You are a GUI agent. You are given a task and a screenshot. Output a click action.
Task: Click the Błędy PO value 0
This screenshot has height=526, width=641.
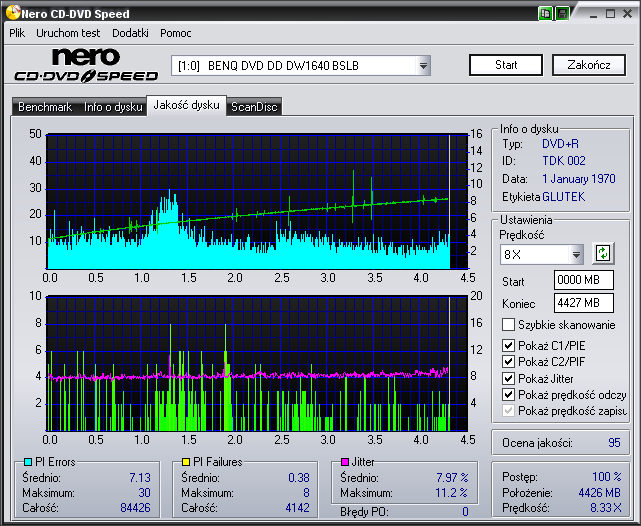[x=465, y=512]
